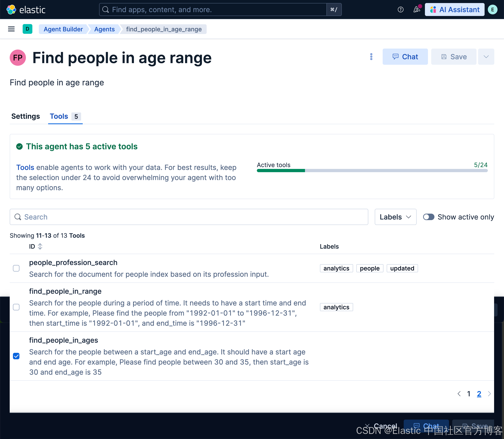This screenshot has height=439, width=504.
Task: Click the Agents breadcrumb link
Action: pyautogui.click(x=104, y=29)
